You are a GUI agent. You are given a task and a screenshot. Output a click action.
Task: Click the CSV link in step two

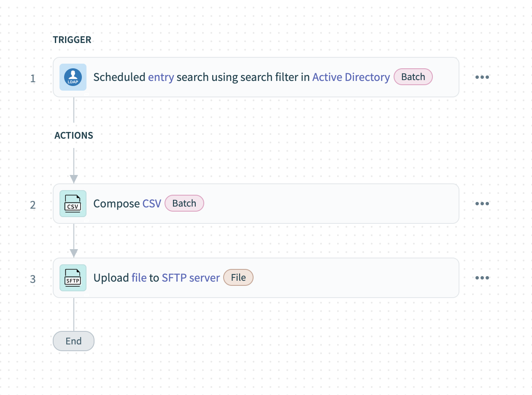152,204
